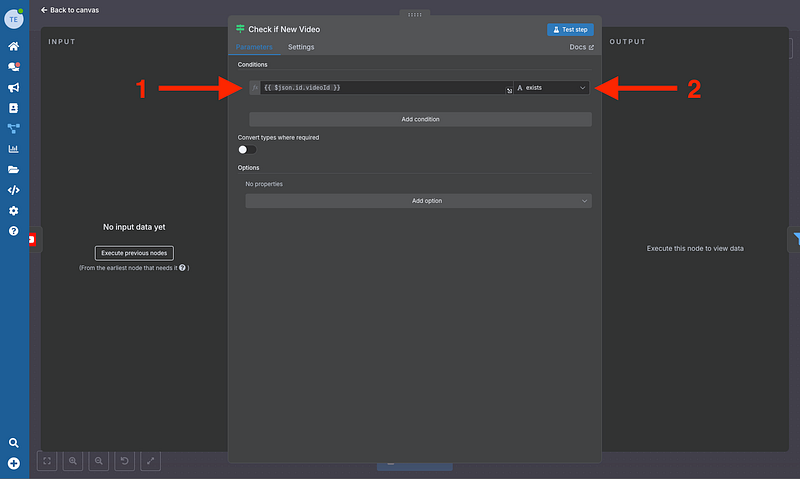The image size is (800, 479).
Task: Open the expression editor expand icon
Action: pos(509,91)
